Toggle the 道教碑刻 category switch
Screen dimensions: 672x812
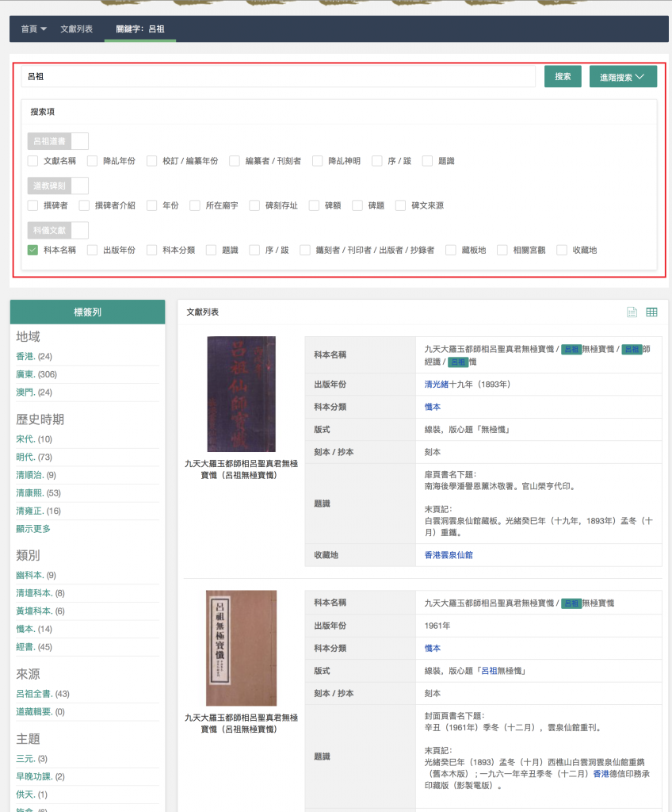58,186
